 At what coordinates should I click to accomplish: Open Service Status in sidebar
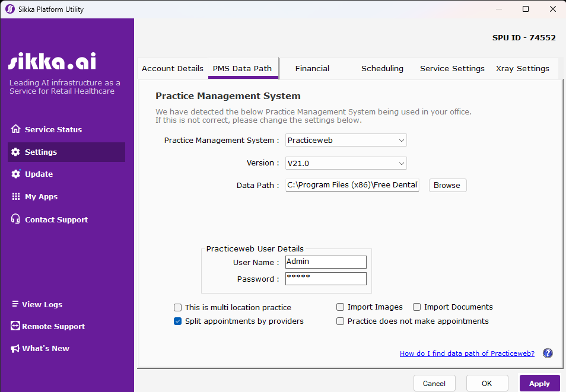click(x=53, y=130)
